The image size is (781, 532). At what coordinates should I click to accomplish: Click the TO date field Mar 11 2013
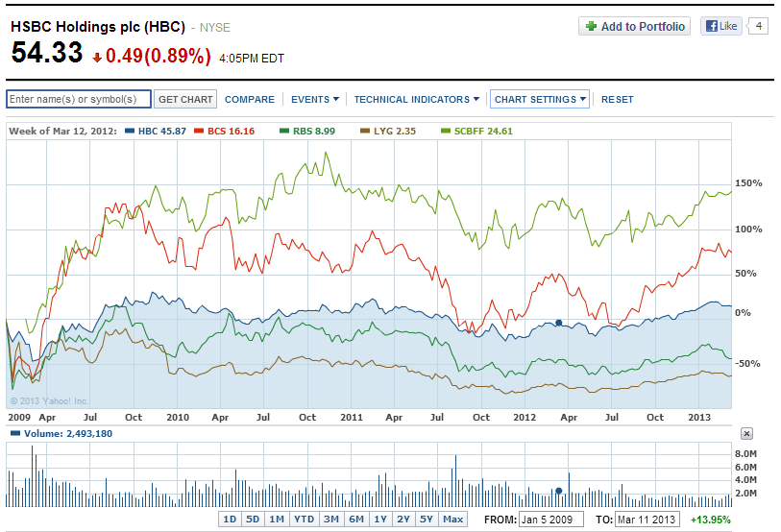[647, 520]
